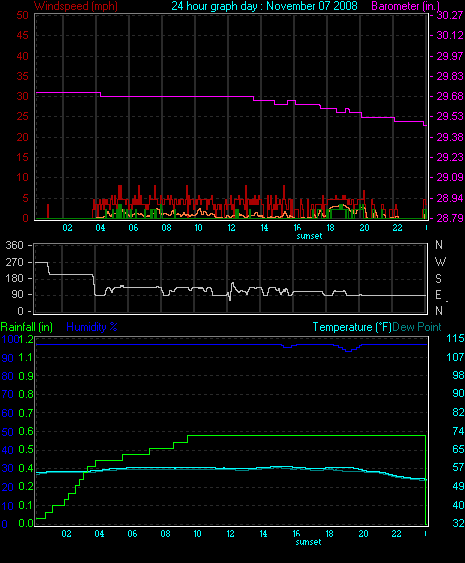
Task: Click the 115 temperature scale value
Action: pos(455,338)
